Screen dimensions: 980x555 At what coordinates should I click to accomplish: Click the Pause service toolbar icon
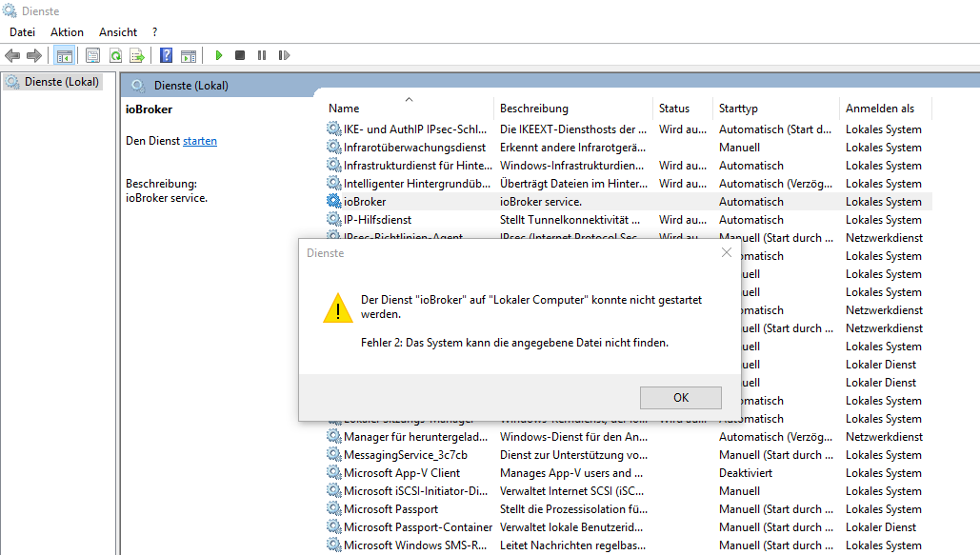pos(262,55)
